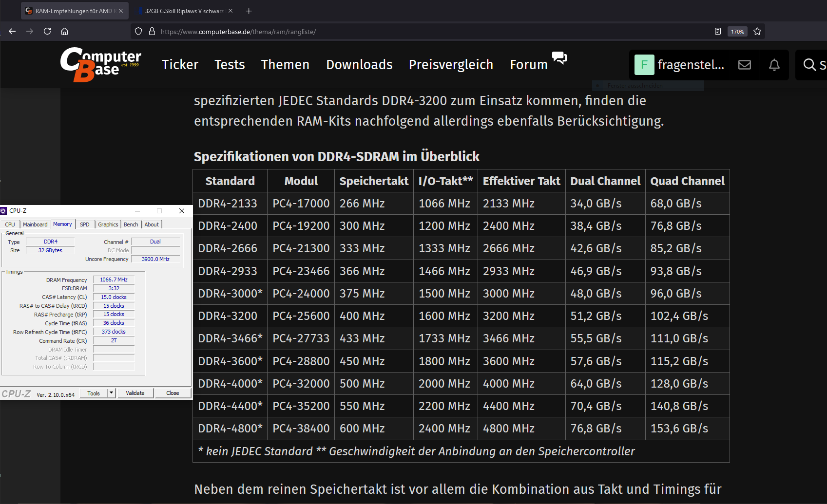Click the shield tracking protection icon
This screenshot has height=504, width=827.
point(138,31)
